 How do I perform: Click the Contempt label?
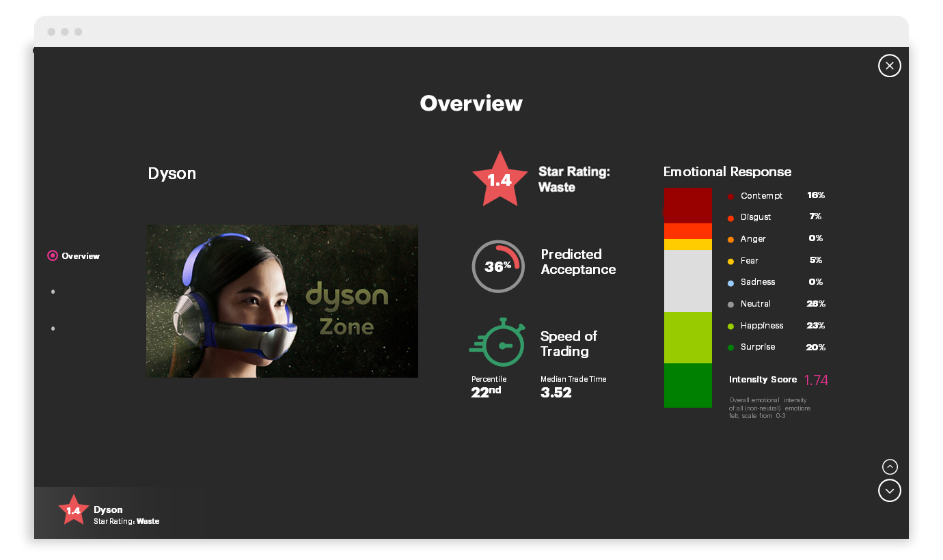click(761, 196)
